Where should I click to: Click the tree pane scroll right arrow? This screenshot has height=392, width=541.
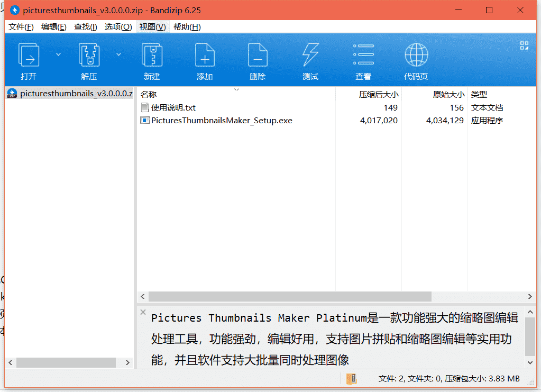(127, 362)
